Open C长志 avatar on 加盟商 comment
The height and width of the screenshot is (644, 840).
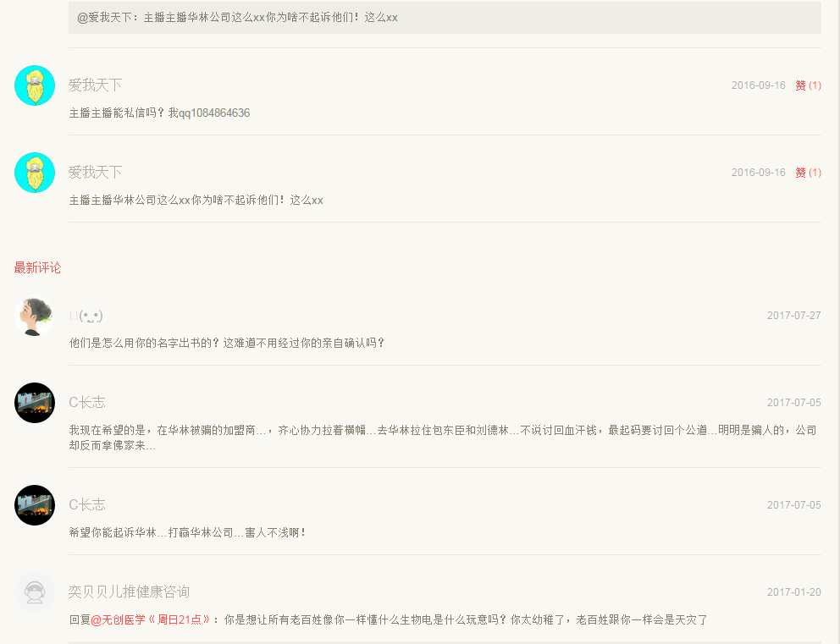click(x=35, y=403)
